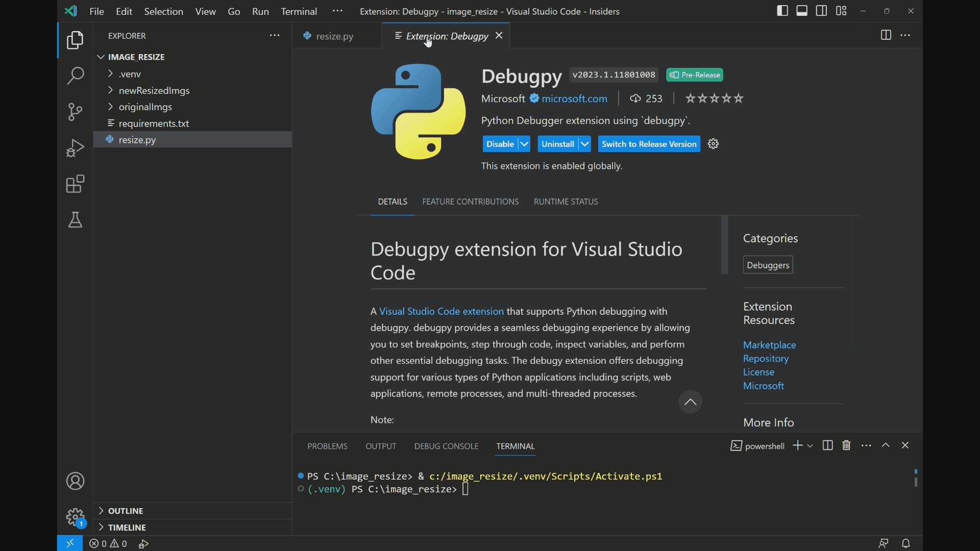Open the Terminal menu

pos(299,11)
